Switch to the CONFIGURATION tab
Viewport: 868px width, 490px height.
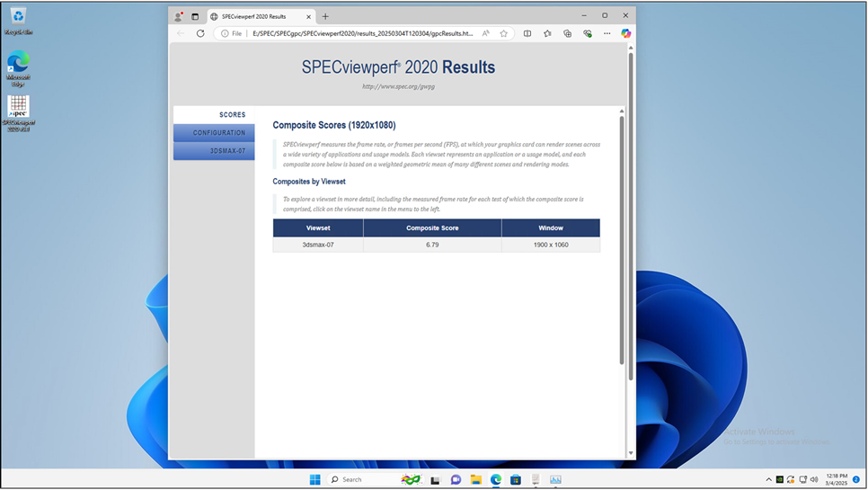coord(214,133)
